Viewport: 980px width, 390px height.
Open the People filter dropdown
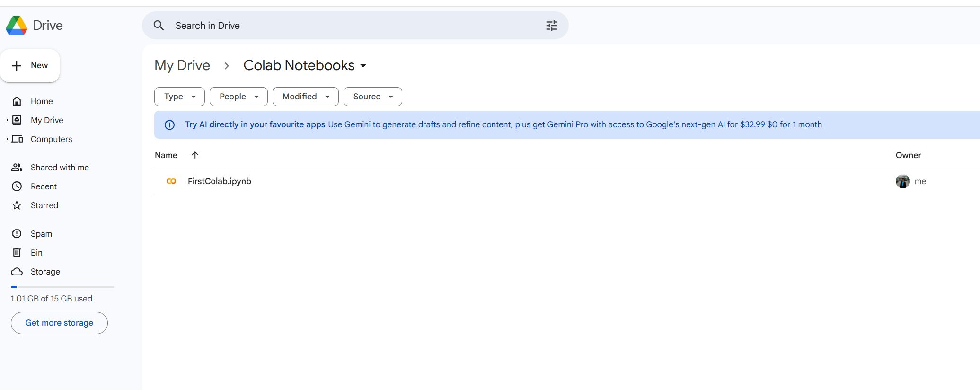pos(238,97)
